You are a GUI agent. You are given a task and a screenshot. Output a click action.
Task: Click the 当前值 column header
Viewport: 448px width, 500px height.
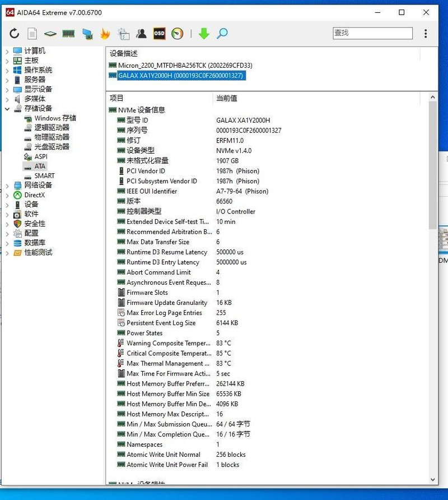click(x=227, y=98)
